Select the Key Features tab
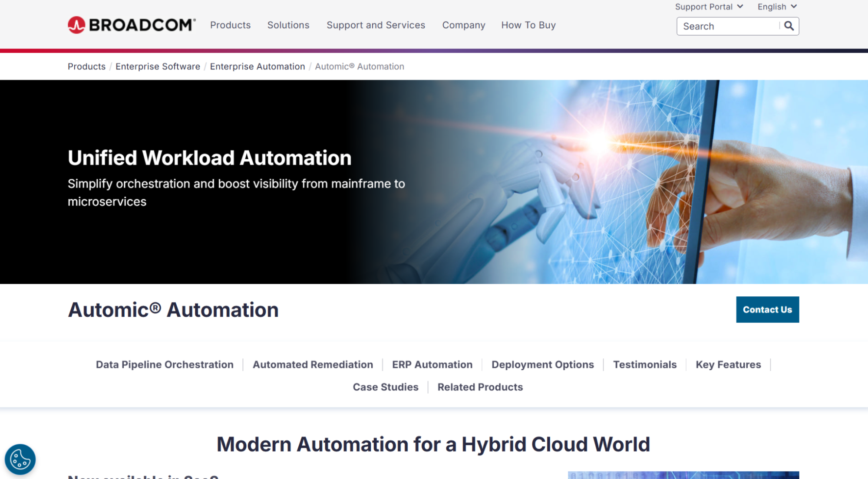 click(x=728, y=364)
